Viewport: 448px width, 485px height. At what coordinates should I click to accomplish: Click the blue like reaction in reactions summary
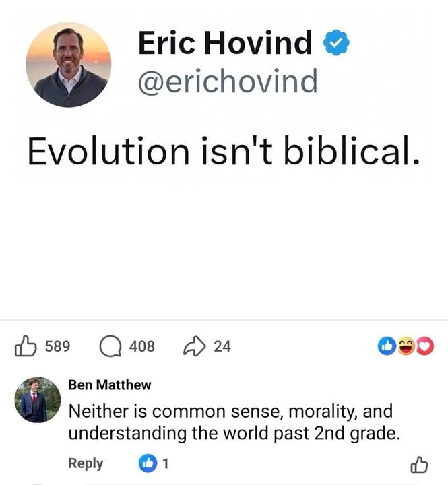click(x=387, y=346)
